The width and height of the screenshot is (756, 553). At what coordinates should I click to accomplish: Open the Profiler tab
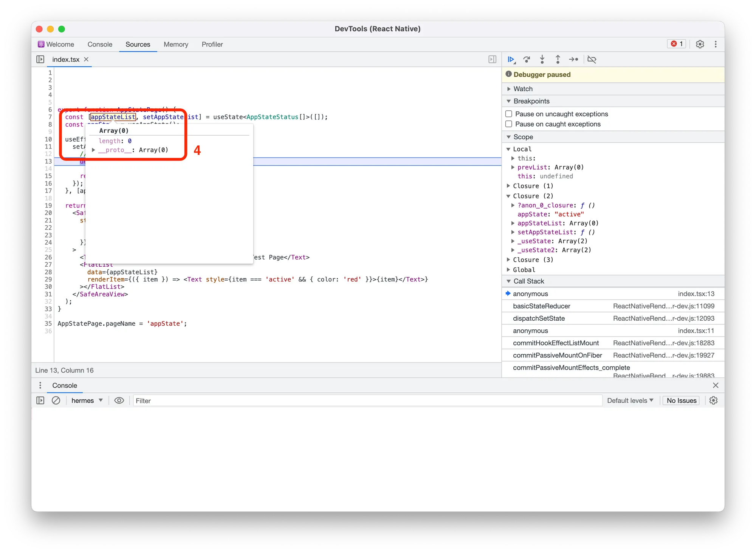(212, 44)
